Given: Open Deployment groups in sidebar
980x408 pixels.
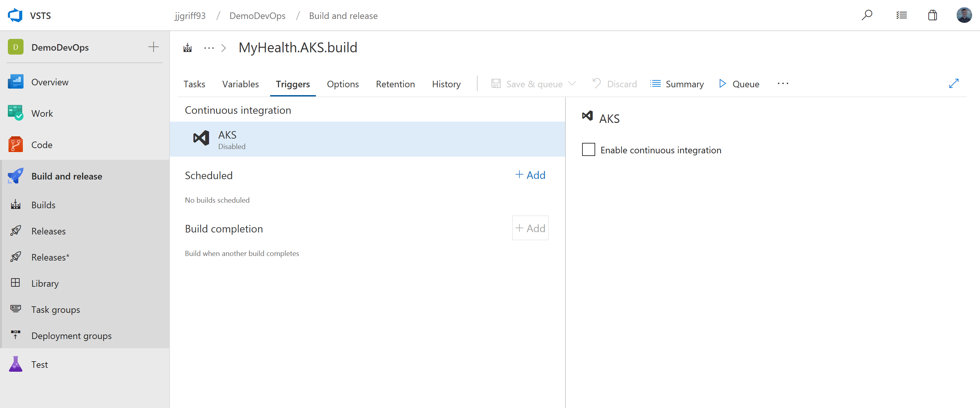Looking at the screenshot, I should (71, 335).
